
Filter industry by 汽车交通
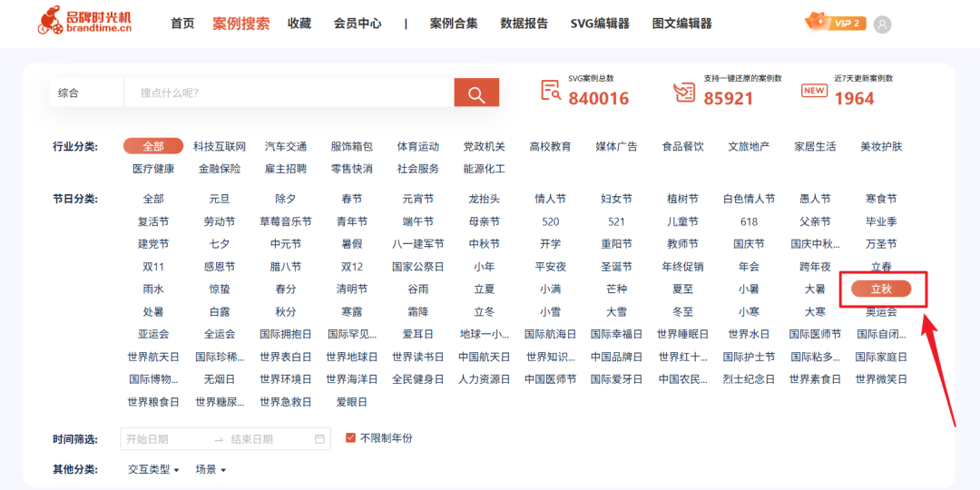tap(286, 146)
